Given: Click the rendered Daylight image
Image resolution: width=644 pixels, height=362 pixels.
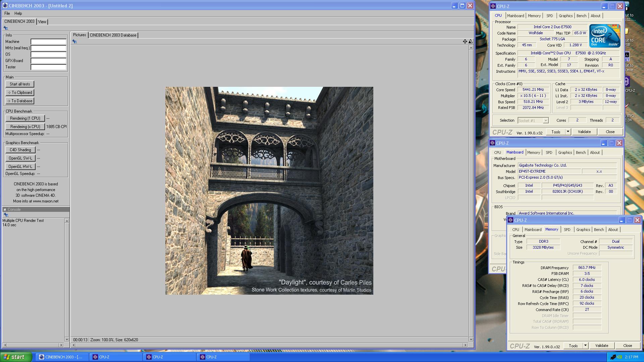Looking at the screenshot, I should tap(269, 191).
